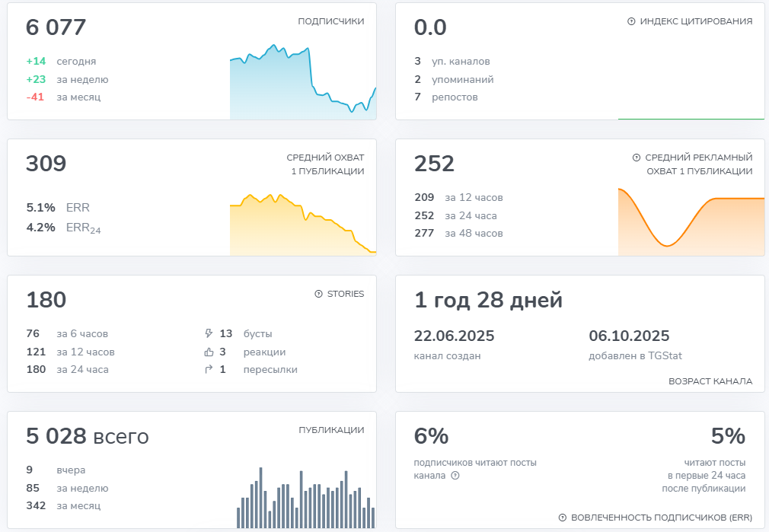Viewport: 769px width, 532px height.
Task: Open the СРЕДНИЙ РЕКЛАМНЫЙ ОХВАТ heading
Action: 698,164
